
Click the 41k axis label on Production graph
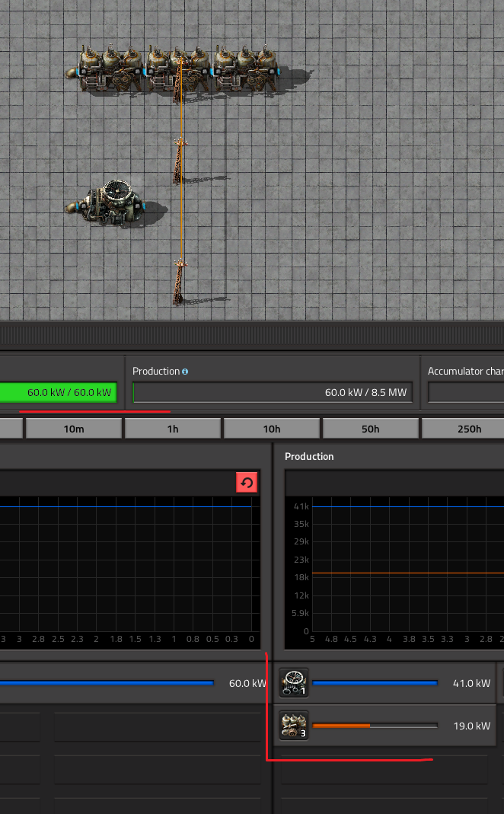tap(301, 506)
